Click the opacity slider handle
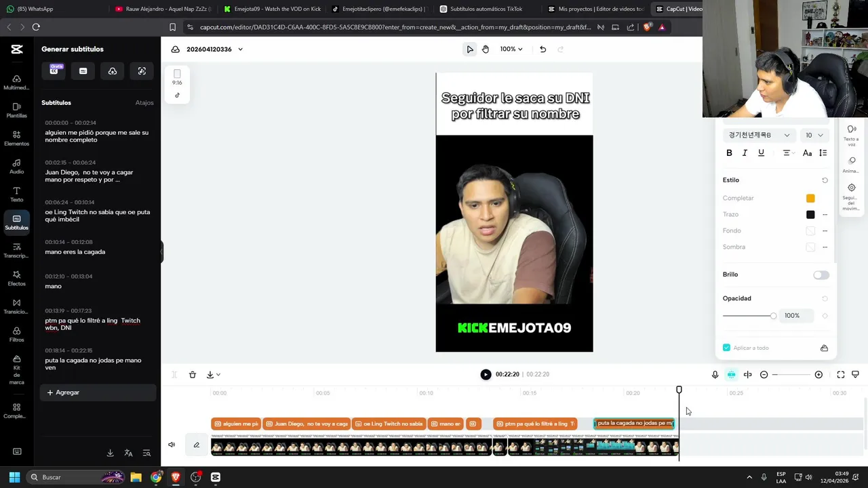The image size is (868, 488). pyautogui.click(x=773, y=316)
